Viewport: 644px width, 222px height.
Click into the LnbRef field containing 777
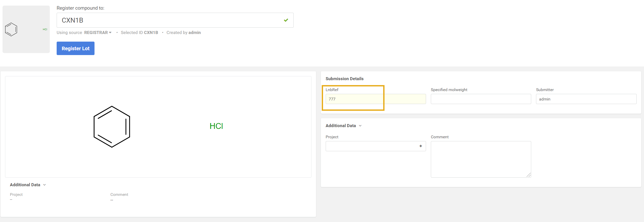pyautogui.click(x=375, y=99)
